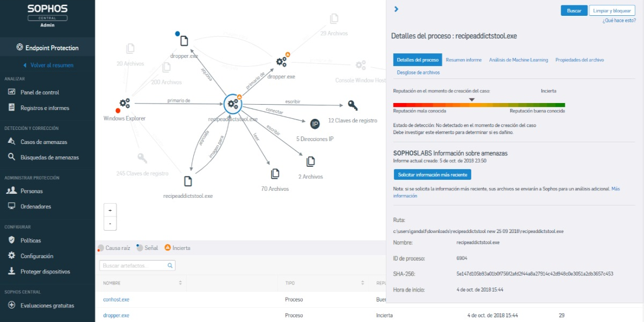Open Panel de control in sidebar

[39, 93]
